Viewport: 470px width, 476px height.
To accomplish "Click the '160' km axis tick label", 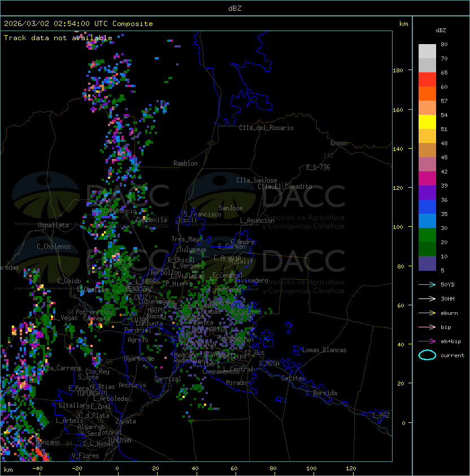I will coord(398,110).
